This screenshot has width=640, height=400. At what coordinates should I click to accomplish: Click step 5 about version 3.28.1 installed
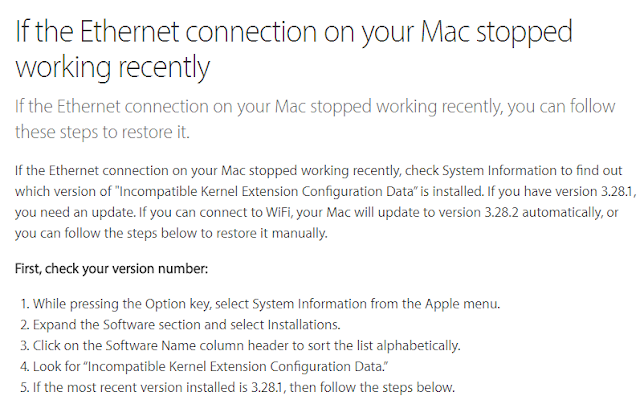click(237, 387)
